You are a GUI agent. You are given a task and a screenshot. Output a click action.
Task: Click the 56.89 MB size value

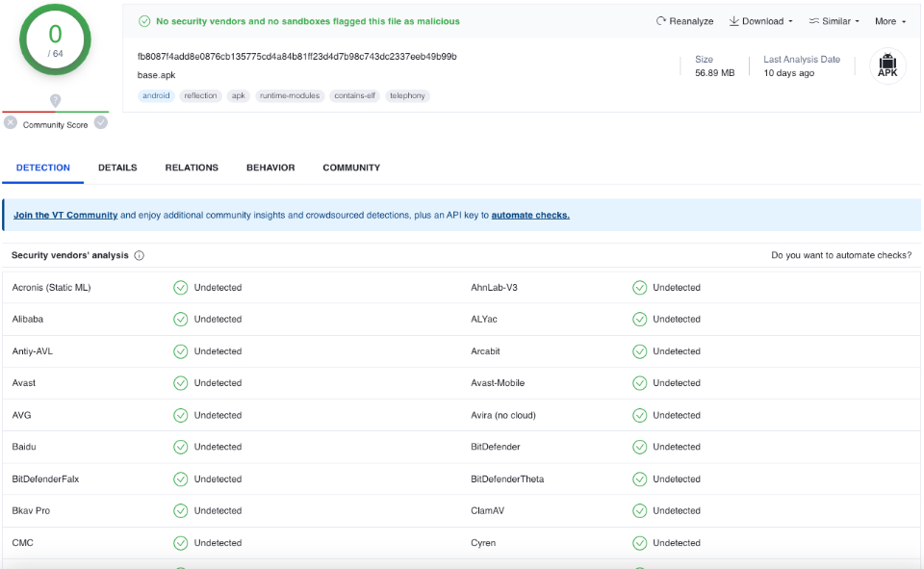tap(715, 73)
